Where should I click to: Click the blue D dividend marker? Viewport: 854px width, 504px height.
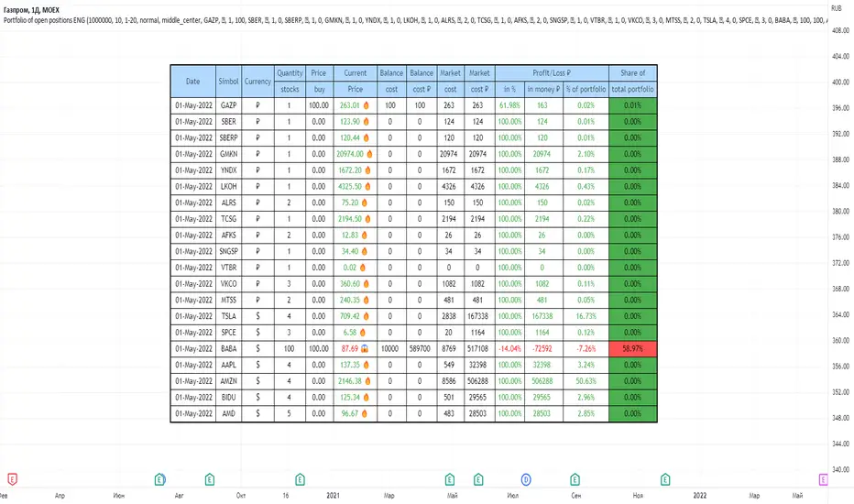click(x=526, y=479)
